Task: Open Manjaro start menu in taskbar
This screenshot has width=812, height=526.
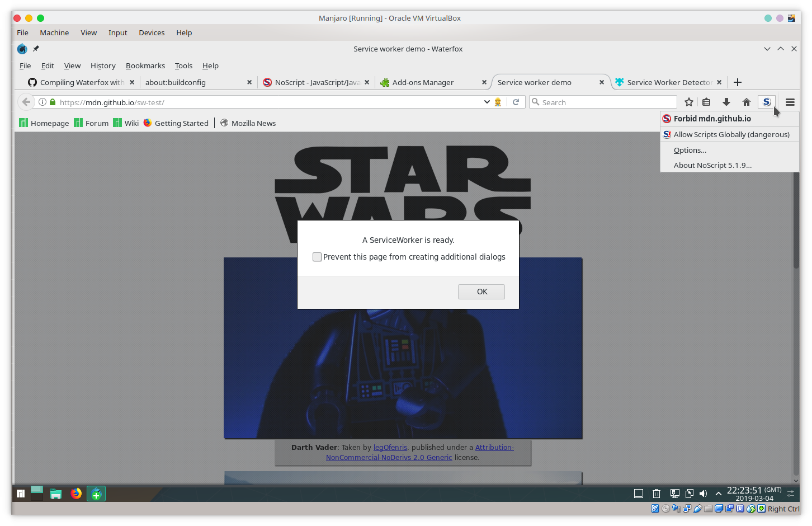Action: point(21,494)
